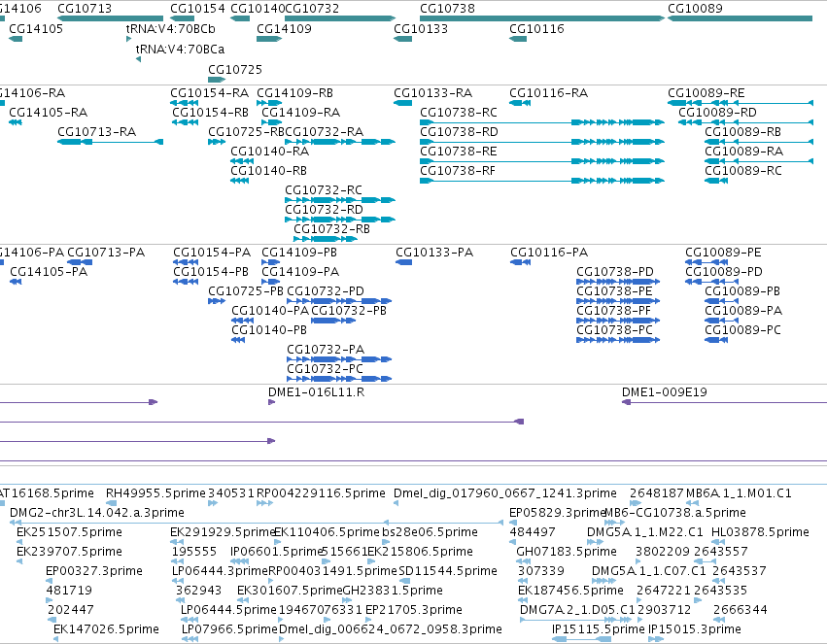Open protein CG14105-PA
The width and height of the screenshot is (827, 644).
click(49, 272)
